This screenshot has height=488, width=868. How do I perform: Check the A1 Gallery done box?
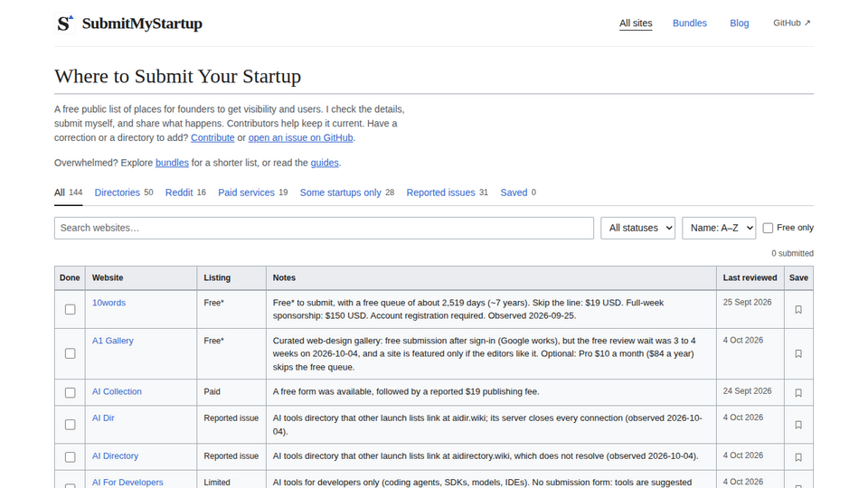(70, 353)
